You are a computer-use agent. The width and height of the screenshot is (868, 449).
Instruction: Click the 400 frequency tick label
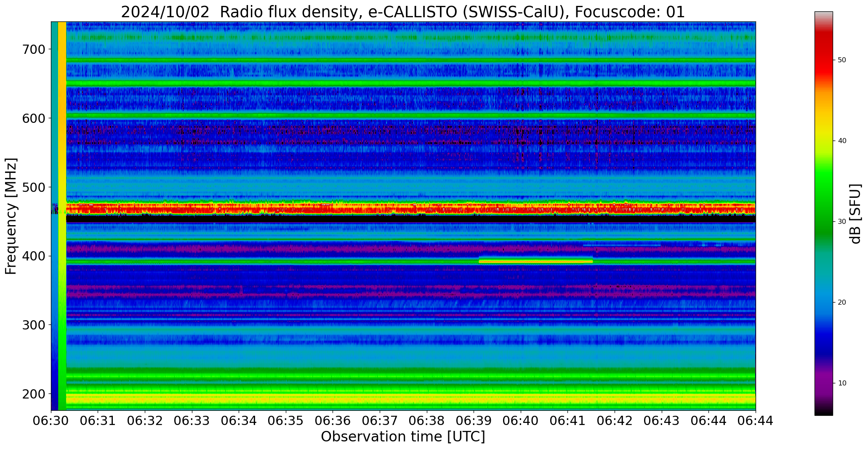point(33,256)
